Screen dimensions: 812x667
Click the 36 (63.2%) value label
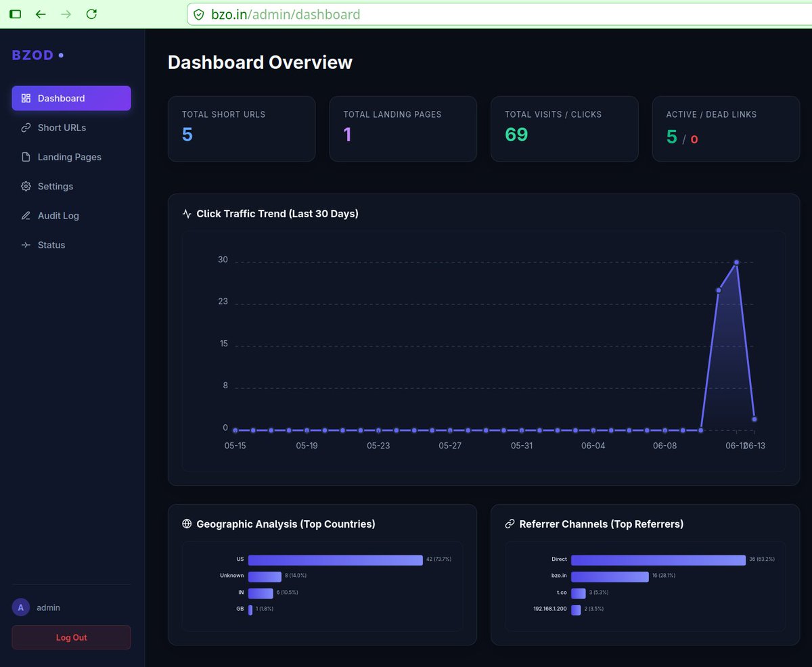tap(762, 559)
